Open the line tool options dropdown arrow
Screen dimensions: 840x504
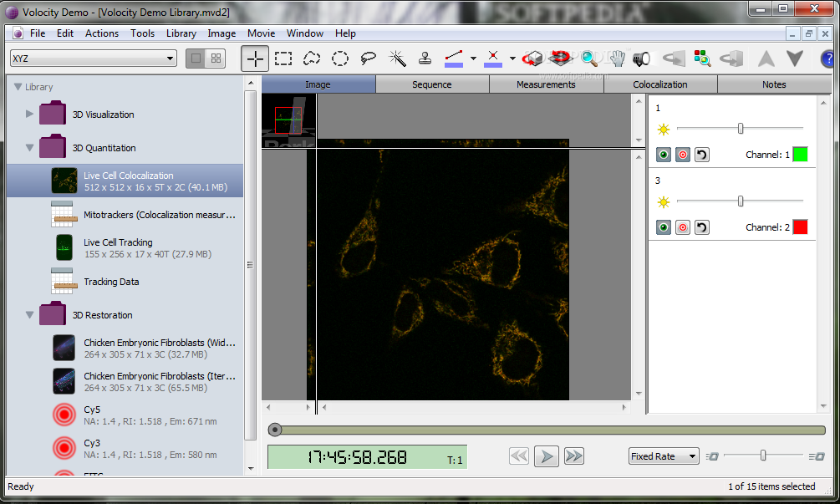(473, 59)
